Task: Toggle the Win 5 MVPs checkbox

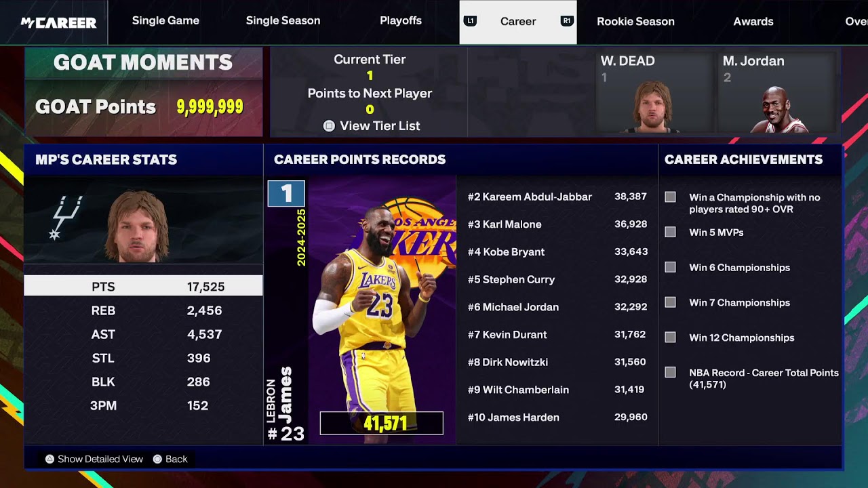Action: point(670,232)
